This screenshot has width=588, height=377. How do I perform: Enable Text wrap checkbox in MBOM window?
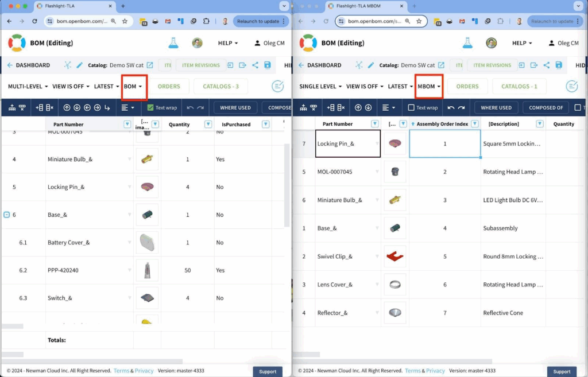click(411, 107)
